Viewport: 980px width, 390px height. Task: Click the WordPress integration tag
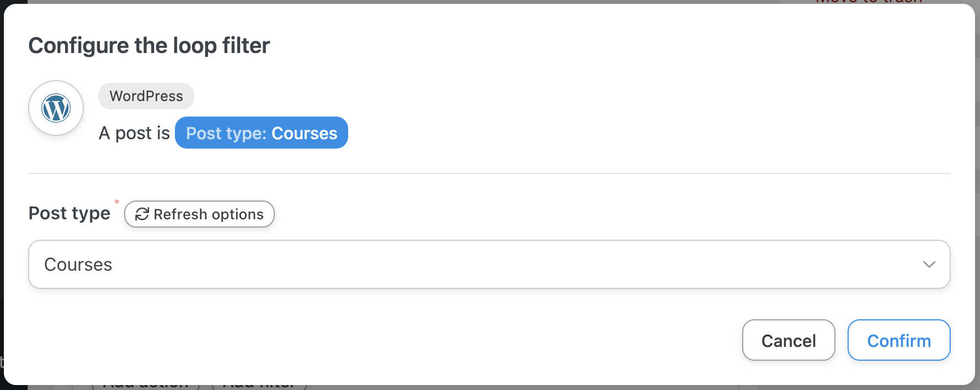click(x=146, y=96)
